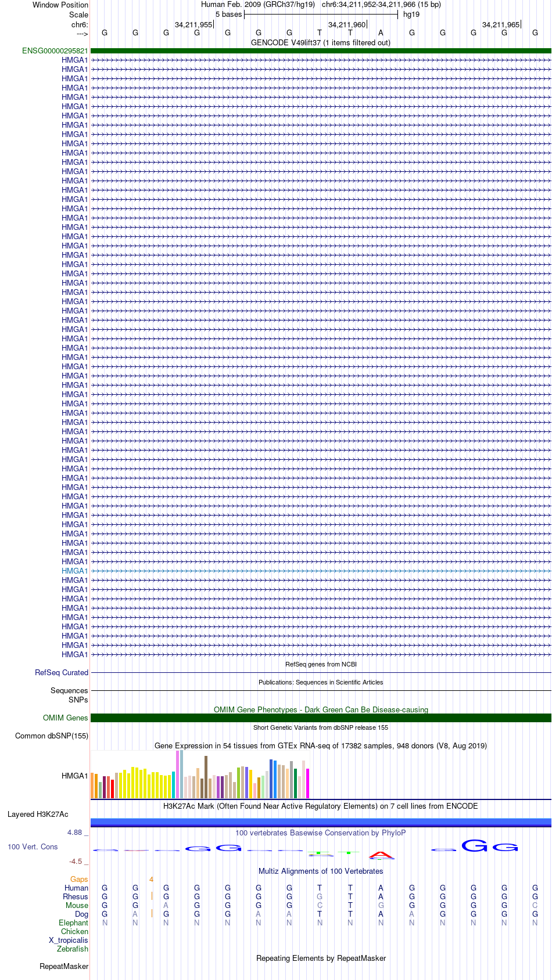Select the Elephant alignment row label
552x980 pixels.
click(73, 923)
